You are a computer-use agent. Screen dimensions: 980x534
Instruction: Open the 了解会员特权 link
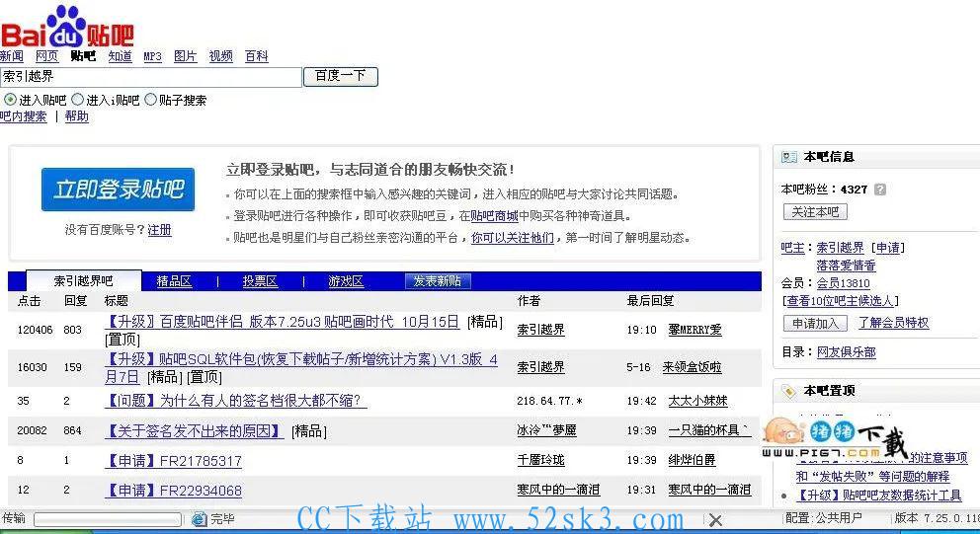click(893, 323)
